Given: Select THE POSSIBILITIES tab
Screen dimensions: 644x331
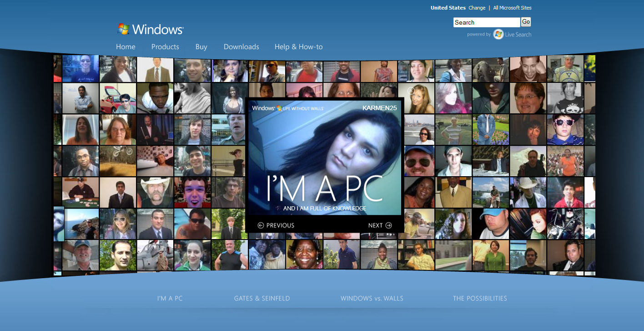Looking at the screenshot, I should (480, 298).
